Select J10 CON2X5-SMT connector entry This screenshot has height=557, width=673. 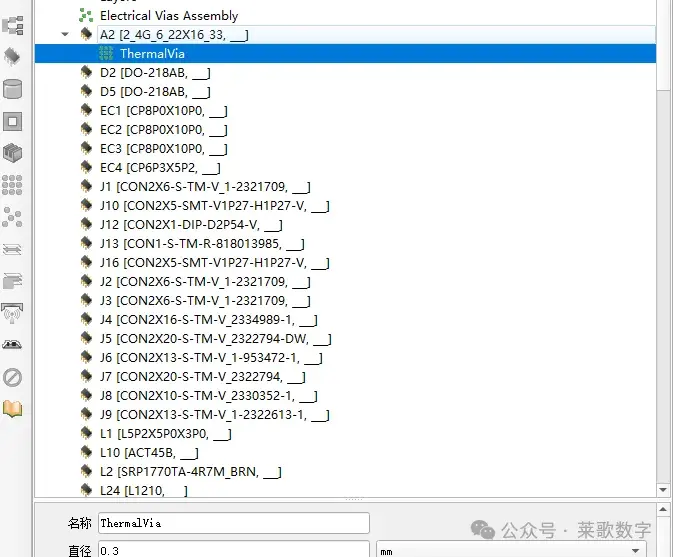(x=215, y=206)
